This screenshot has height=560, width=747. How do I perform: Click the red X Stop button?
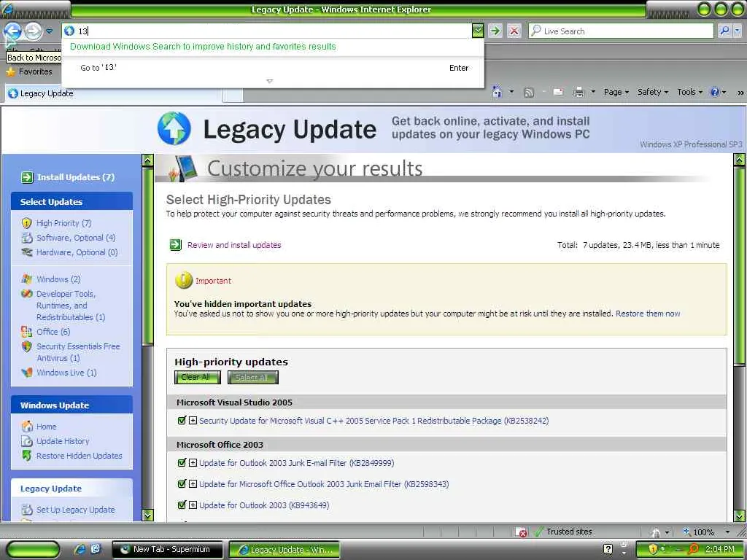514,31
